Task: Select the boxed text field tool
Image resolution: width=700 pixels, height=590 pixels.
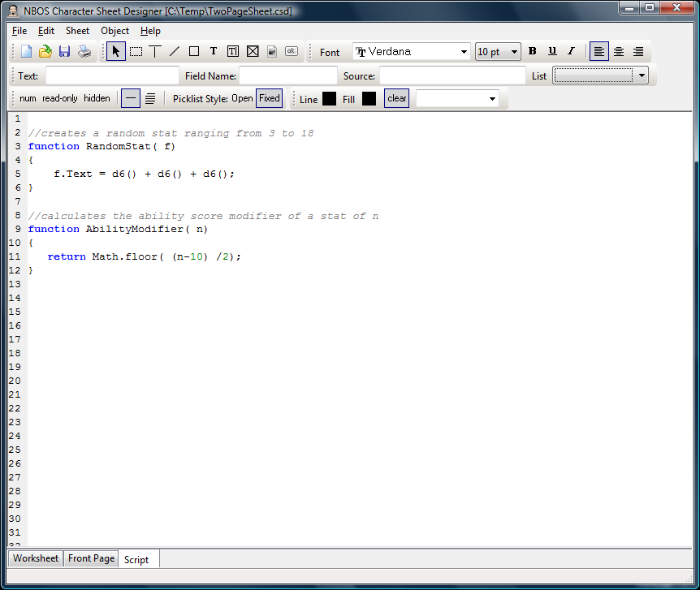Action: point(233,52)
